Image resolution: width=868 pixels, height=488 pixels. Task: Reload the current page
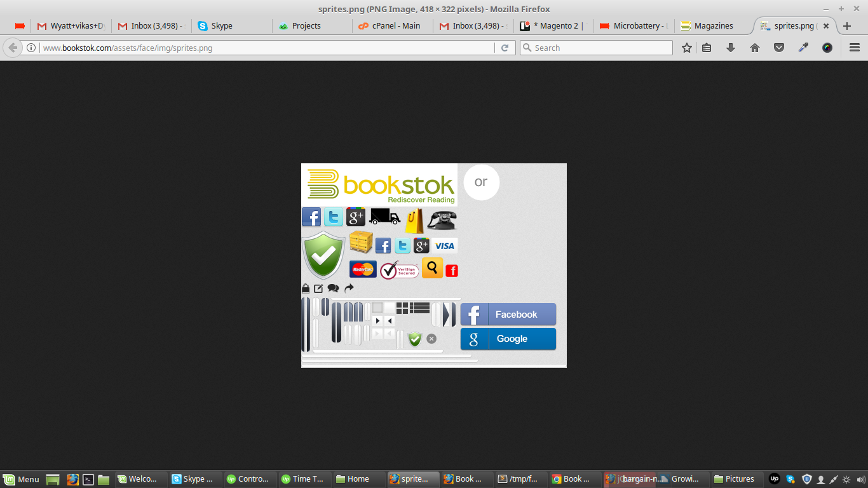pyautogui.click(x=505, y=48)
